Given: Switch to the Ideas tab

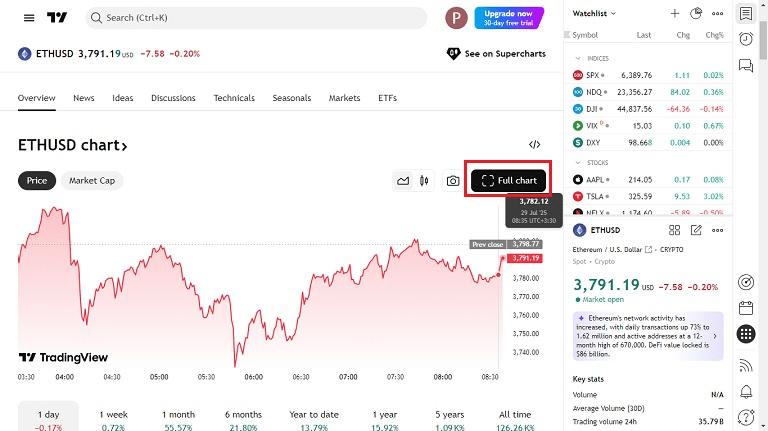Looking at the screenshot, I should (x=122, y=98).
